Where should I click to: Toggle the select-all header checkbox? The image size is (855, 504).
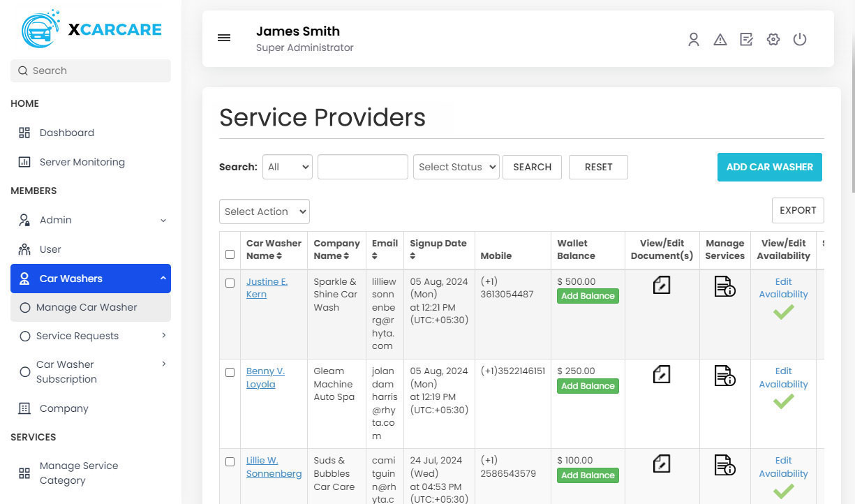230,254
